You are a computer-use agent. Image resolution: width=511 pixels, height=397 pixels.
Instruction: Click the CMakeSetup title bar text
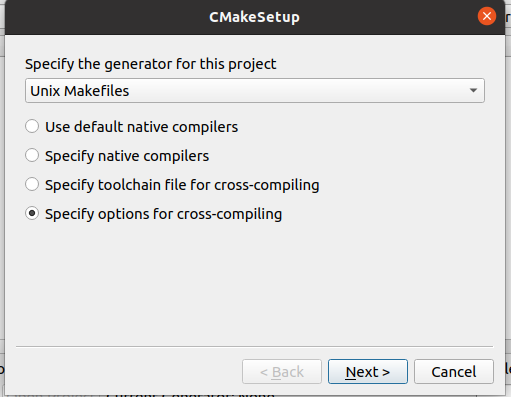pos(254,17)
